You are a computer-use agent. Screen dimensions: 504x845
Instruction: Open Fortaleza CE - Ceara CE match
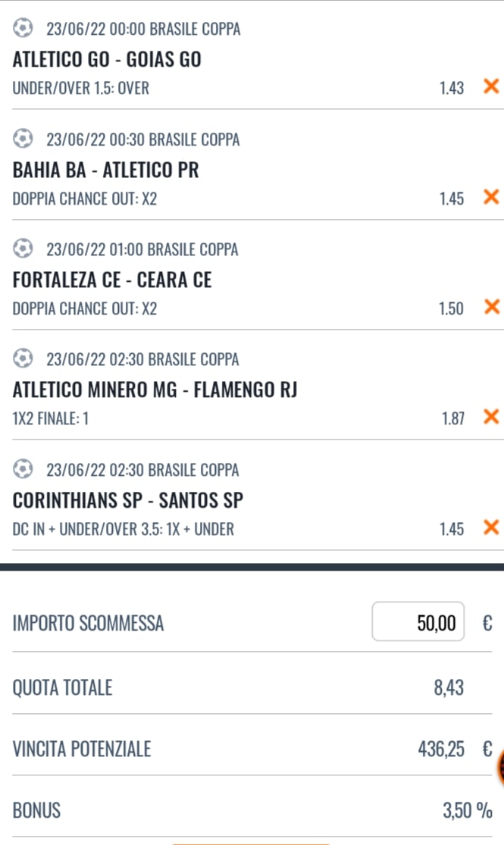tap(112, 280)
